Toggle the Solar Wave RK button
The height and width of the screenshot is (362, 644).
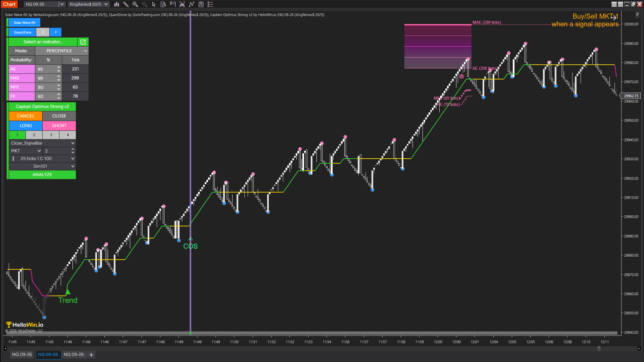[x=24, y=22]
